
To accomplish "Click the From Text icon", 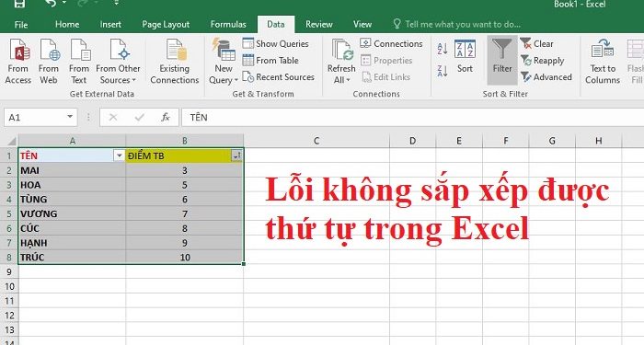I will pyautogui.click(x=79, y=62).
